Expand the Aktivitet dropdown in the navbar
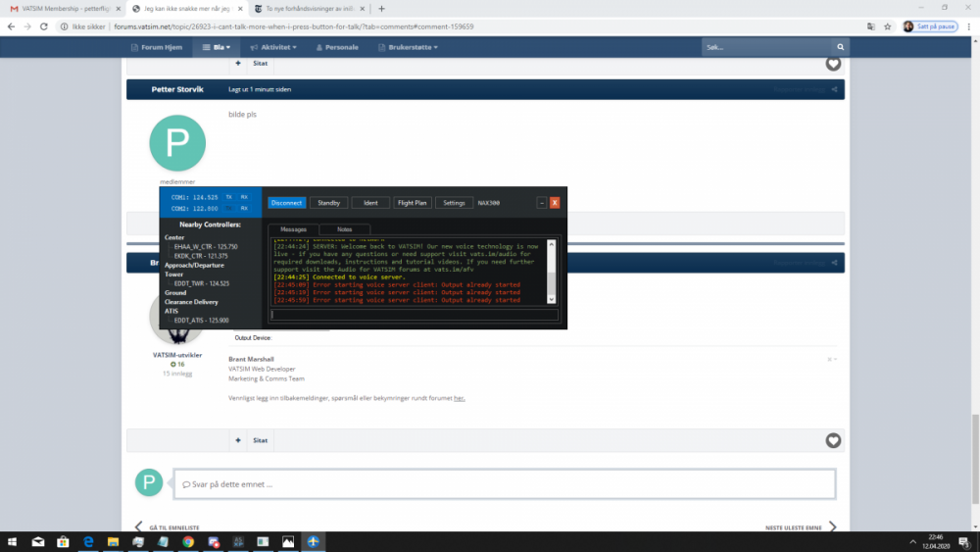 click(x=277, y=47)
